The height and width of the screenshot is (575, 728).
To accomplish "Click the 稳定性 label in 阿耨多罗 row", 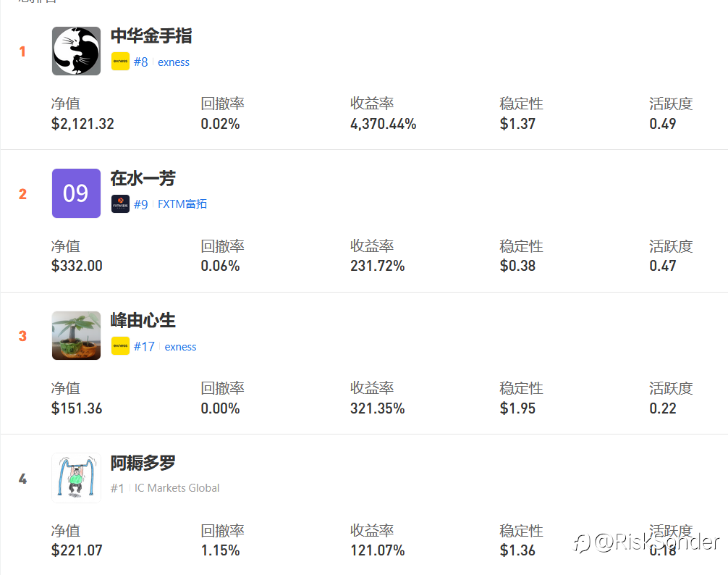I will [521, 531].
